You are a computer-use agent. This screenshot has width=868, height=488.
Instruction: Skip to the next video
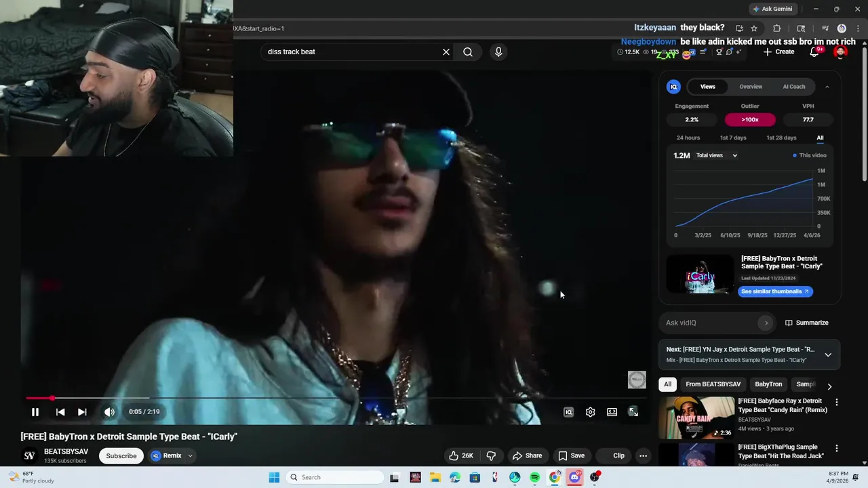pyautogui.click(x=82, y=412)
